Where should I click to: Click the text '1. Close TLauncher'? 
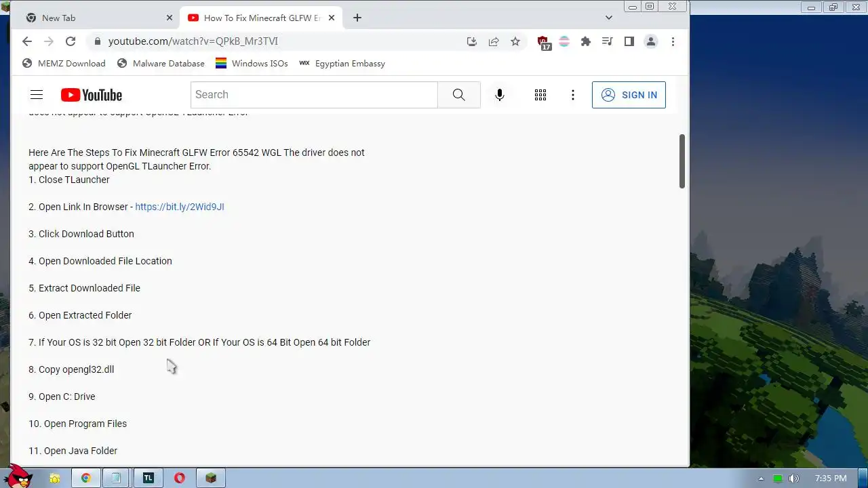[69, 180]
